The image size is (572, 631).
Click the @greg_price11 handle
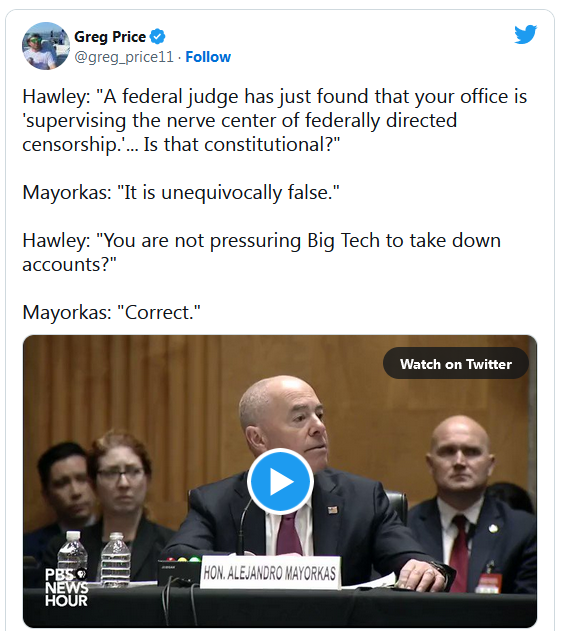tap(124, 57)
